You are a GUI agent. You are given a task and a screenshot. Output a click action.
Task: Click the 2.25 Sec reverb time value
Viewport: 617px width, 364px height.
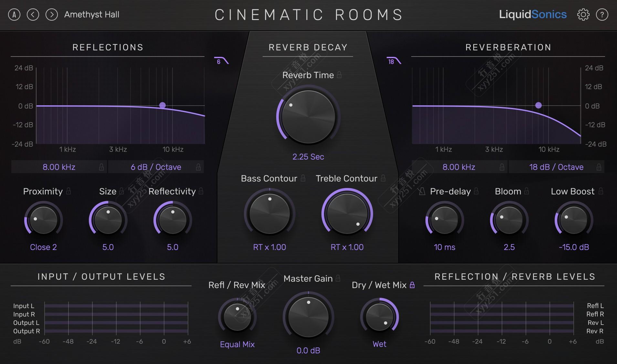coord(308,157)
